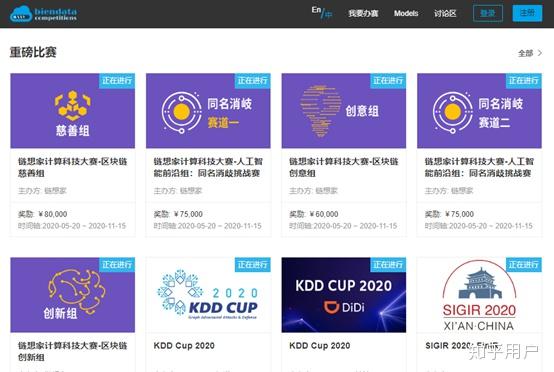
Task: Click 正在进行 badge on 慈善组 card
Action: [x=117, y=81]
